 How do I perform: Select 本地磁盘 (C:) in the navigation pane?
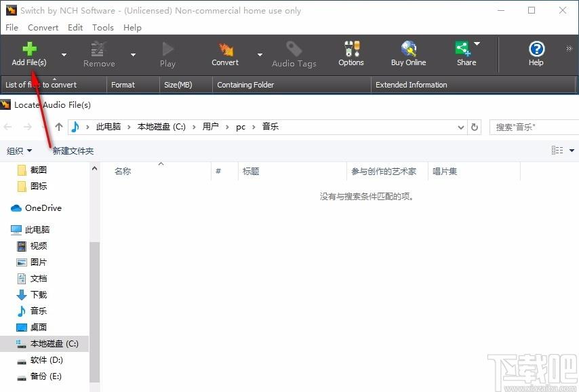pyautogui.click(x=44, y=344)
